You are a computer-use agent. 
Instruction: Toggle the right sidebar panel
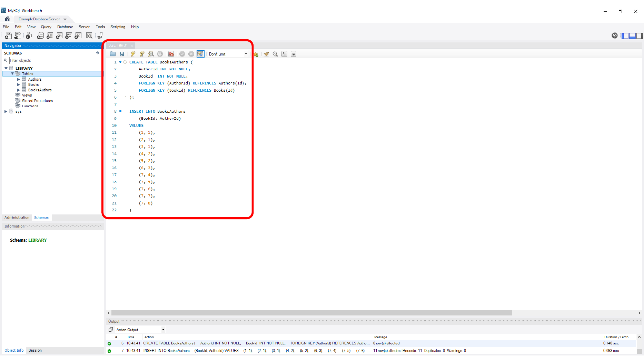[640, 36]
